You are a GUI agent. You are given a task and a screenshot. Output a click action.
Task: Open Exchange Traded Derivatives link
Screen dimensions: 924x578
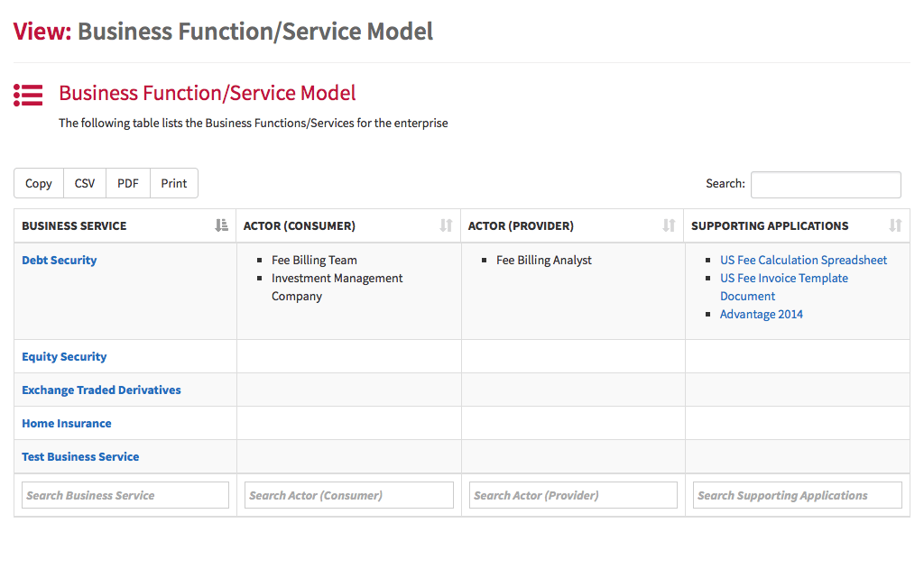[101, 390]
